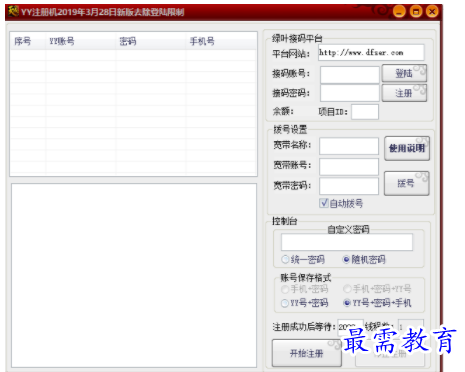The image size is (465, 372).
Task: Click the 余额 balance label
Action: pyautogui.click(x=283, y=112)
